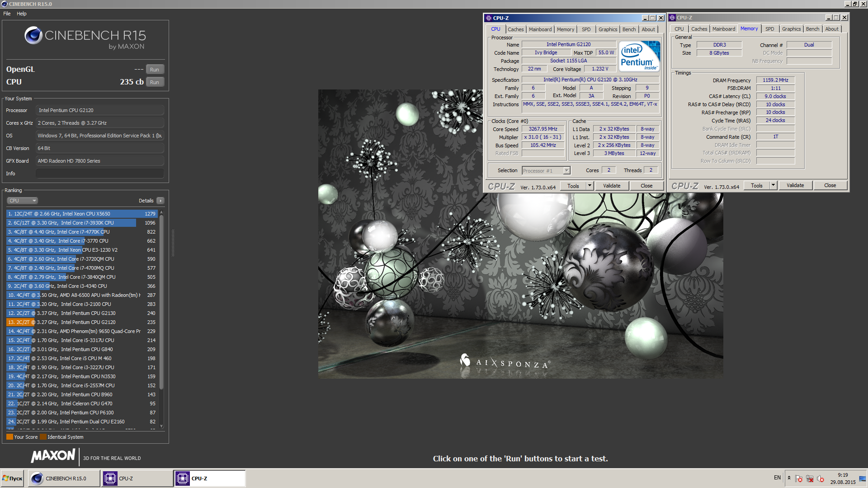This screenshot has width=868, height=488.
Task: Click the brown Identical System legend swatch
Action: 43,437
